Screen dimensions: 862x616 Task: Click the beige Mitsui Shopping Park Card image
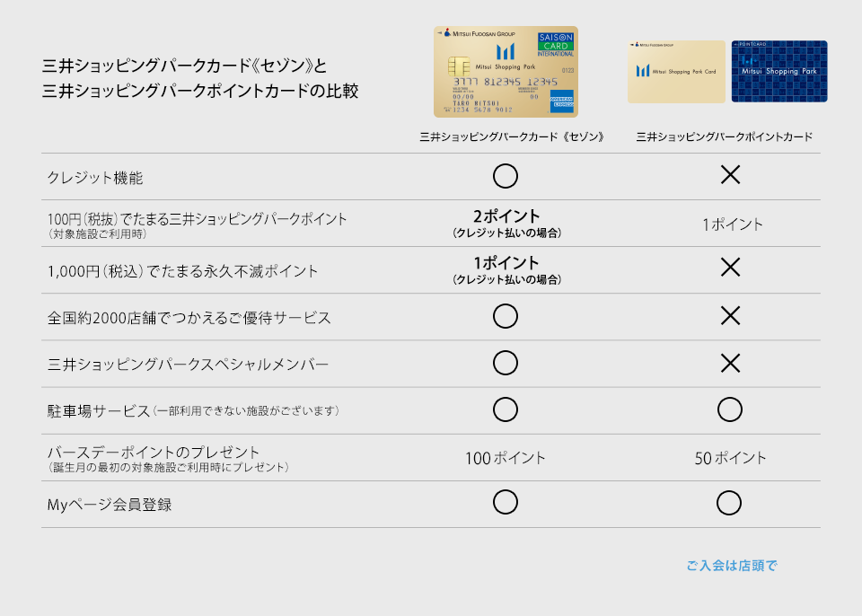[676, 72]
